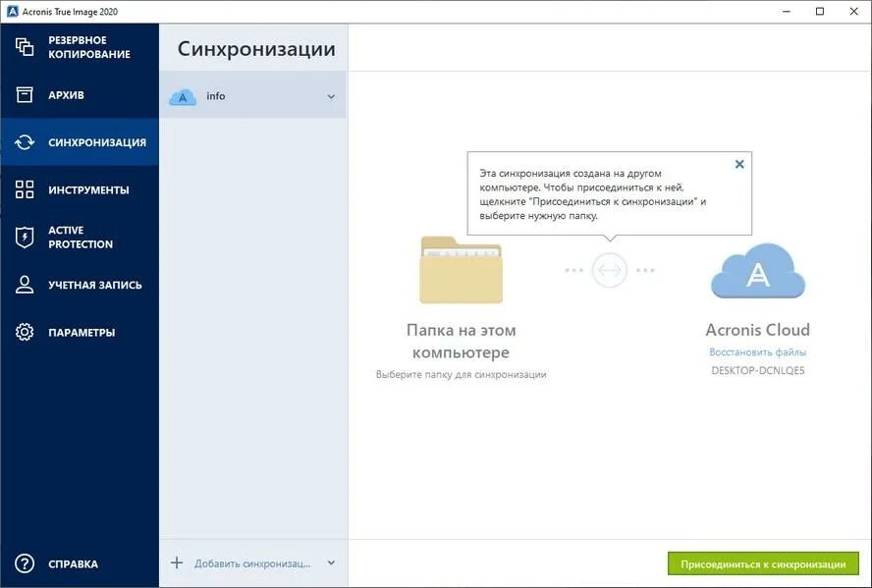Viewport: 872px width, 588px height.
Task: Open the Архив section
Action: tap(80, 95)
